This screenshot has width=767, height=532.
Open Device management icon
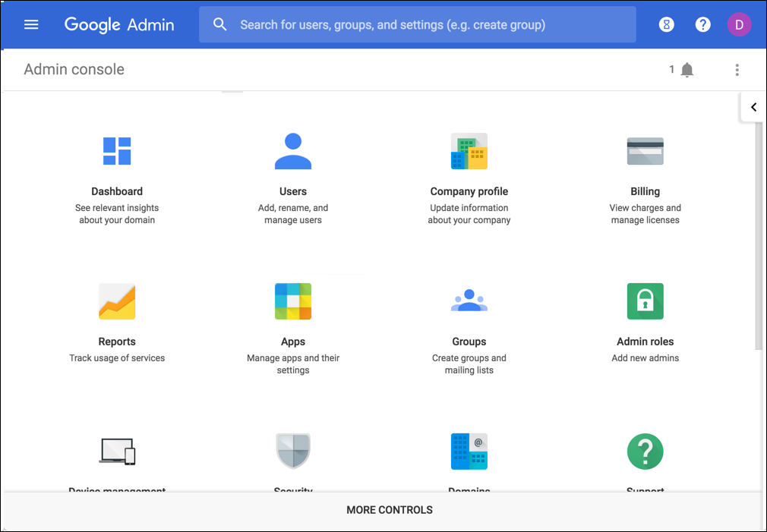pos(117,452)
